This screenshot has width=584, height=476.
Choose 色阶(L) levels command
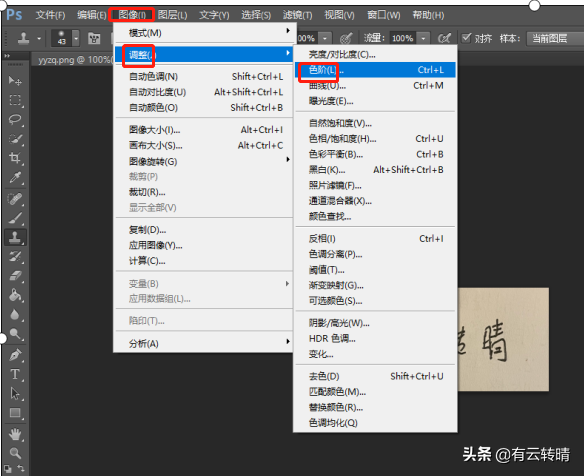pyautogui.click(x=375, y=70)
